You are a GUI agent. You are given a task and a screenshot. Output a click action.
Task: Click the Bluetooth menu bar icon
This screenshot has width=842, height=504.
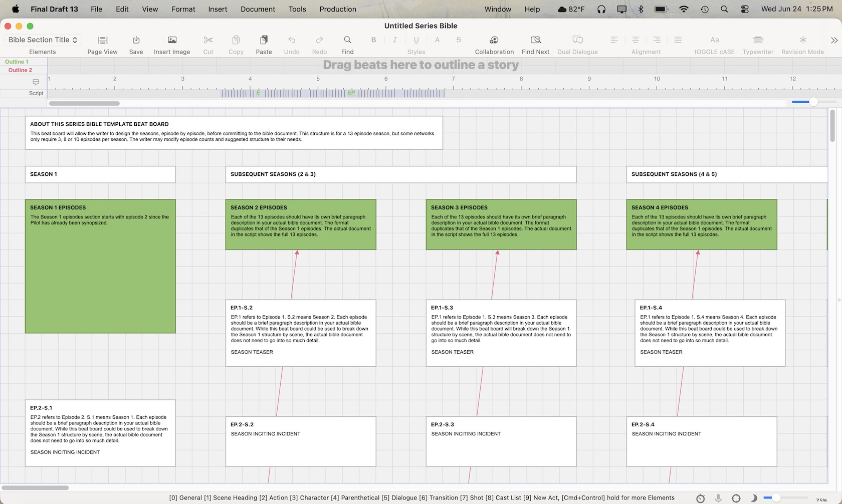pyautogui.click(x=641, y=9)
